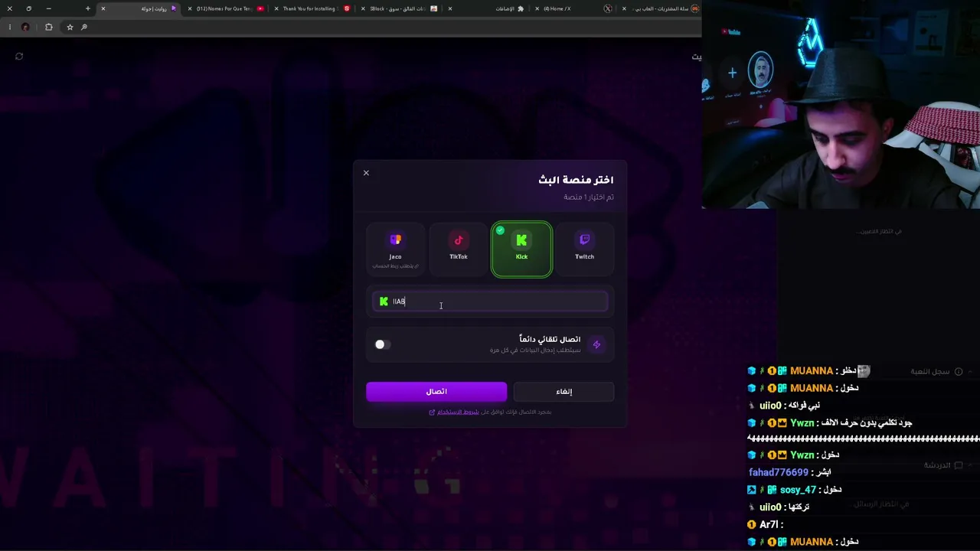Close the Nomes Por Que Ten tab
This screenshot has height=551, width=980.
click(x=190, y=8)
